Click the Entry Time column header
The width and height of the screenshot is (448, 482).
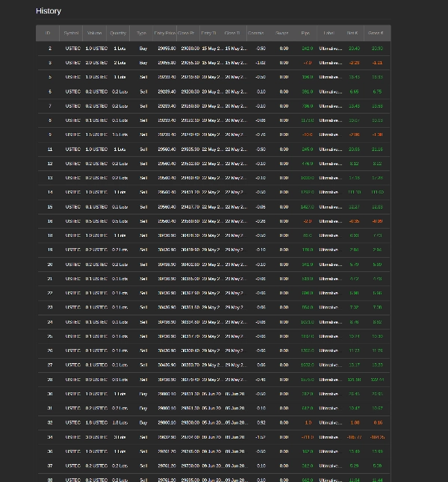tap(211, 33)
